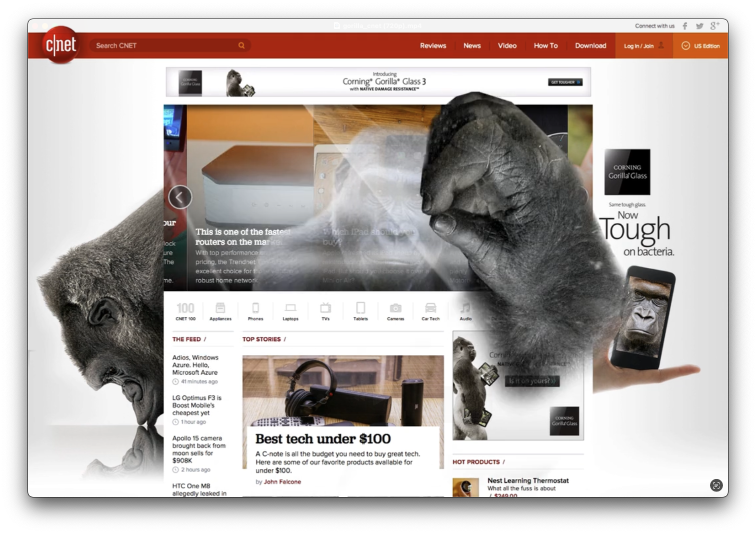Go to previous carousel slide
Viewport: 756px width, 534px height.
pyautogui.click(x=180, y=197)
